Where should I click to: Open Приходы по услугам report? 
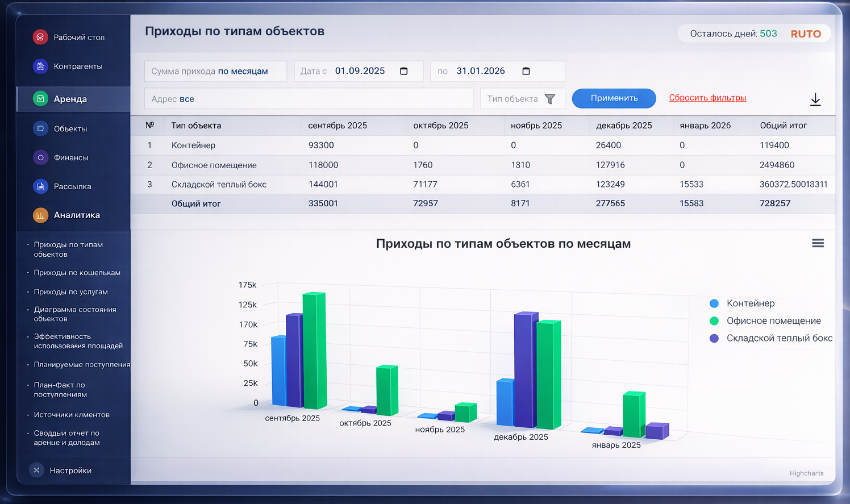[x=70, y=292]
